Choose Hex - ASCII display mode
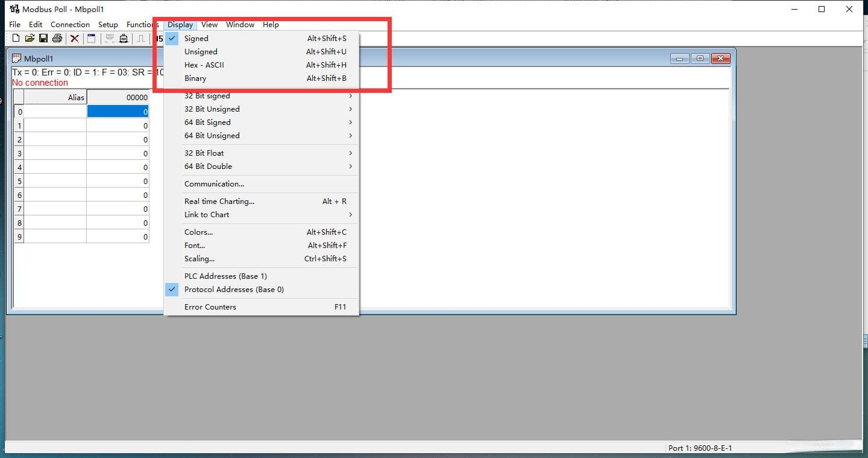 click(x=262, y=65)
